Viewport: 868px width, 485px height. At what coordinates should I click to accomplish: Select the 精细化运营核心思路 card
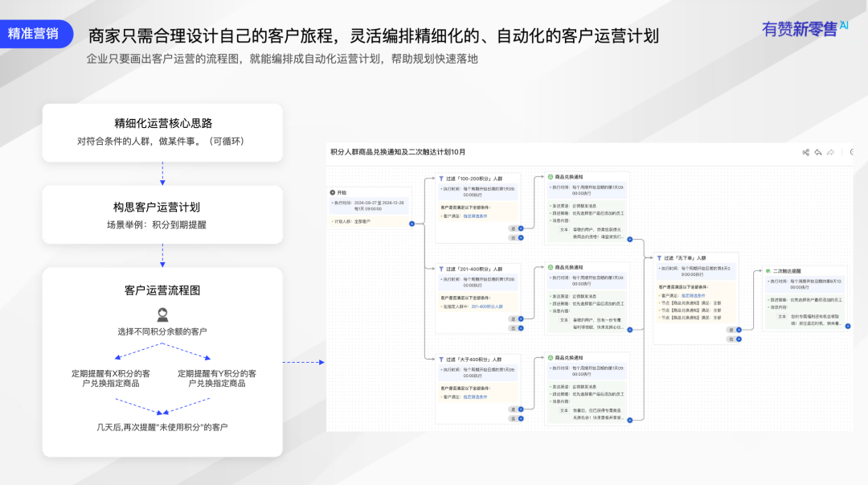coord(162,132)
